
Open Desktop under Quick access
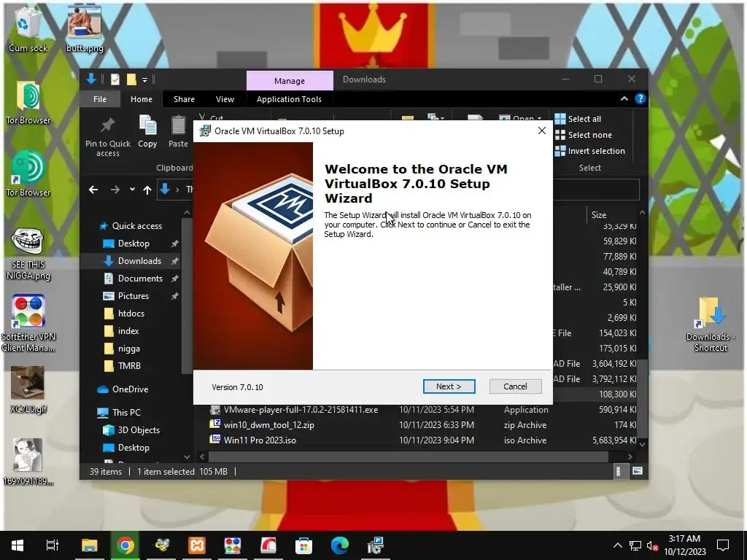[133, 244]
